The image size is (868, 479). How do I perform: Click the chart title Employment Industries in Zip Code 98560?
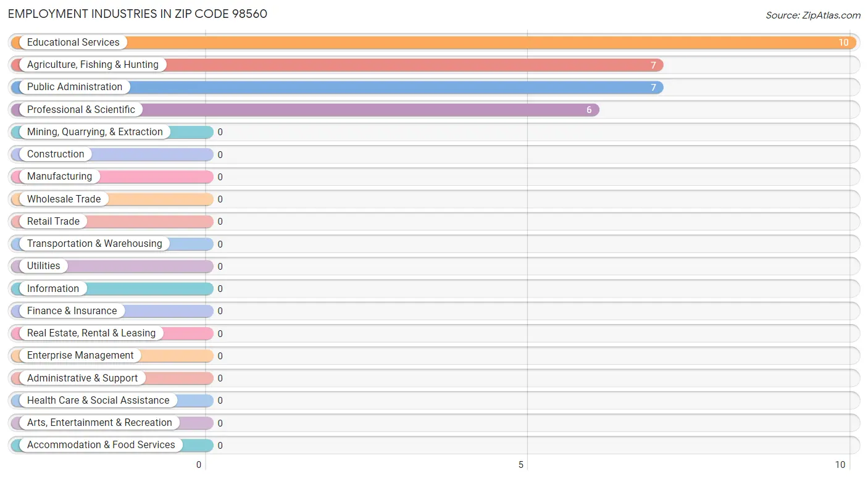pos(138,14)
